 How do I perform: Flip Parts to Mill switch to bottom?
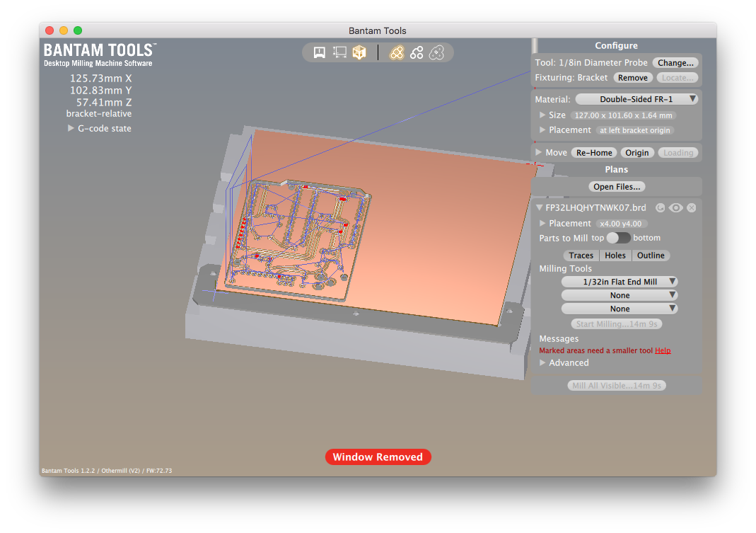618,238
